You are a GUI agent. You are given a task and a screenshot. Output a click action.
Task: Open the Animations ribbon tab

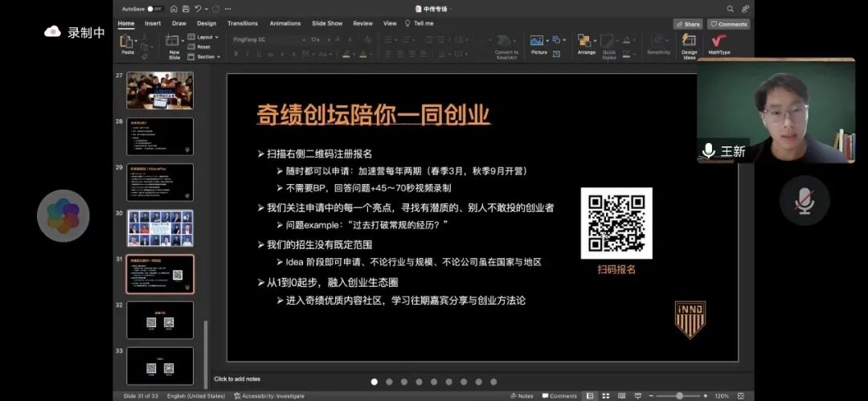285,23
